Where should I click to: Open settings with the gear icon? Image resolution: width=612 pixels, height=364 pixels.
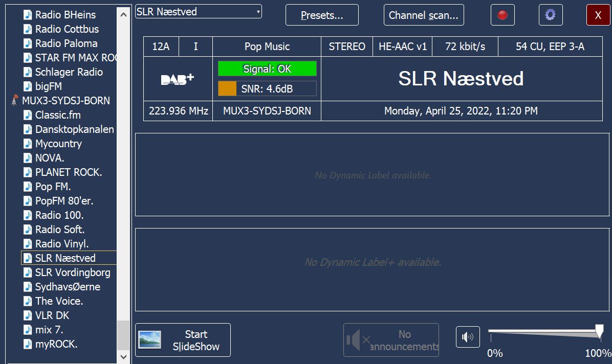550,15
